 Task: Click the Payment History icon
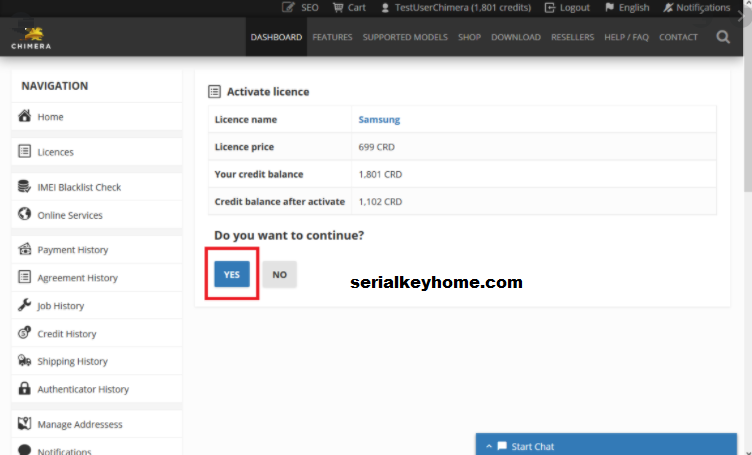click(x=24, y=249)
